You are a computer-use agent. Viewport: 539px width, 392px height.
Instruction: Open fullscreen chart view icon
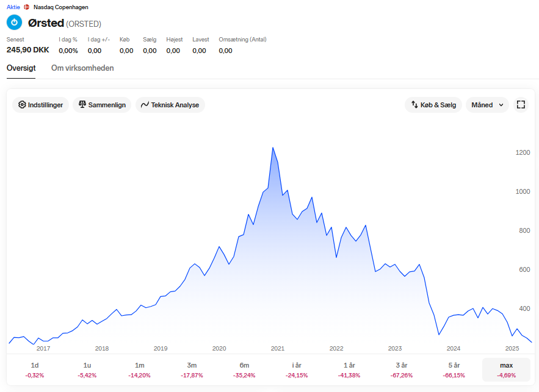point(521,105)
